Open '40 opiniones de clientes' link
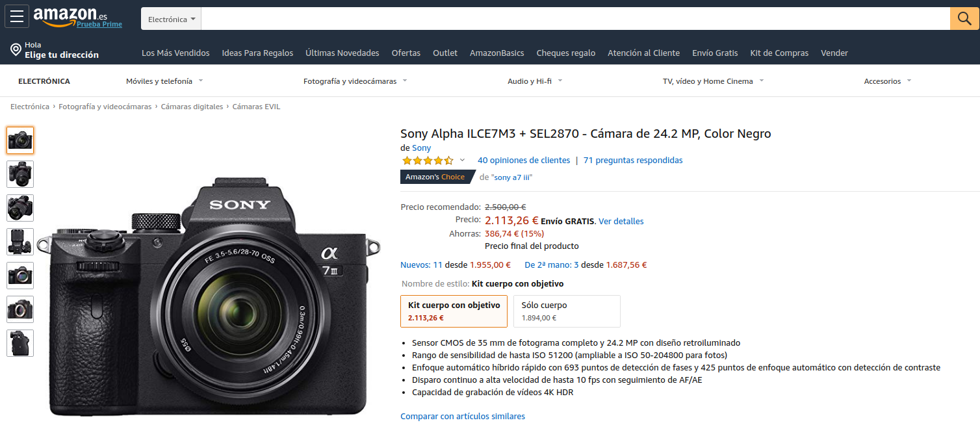The image size is (980, 427). point(523,161)
